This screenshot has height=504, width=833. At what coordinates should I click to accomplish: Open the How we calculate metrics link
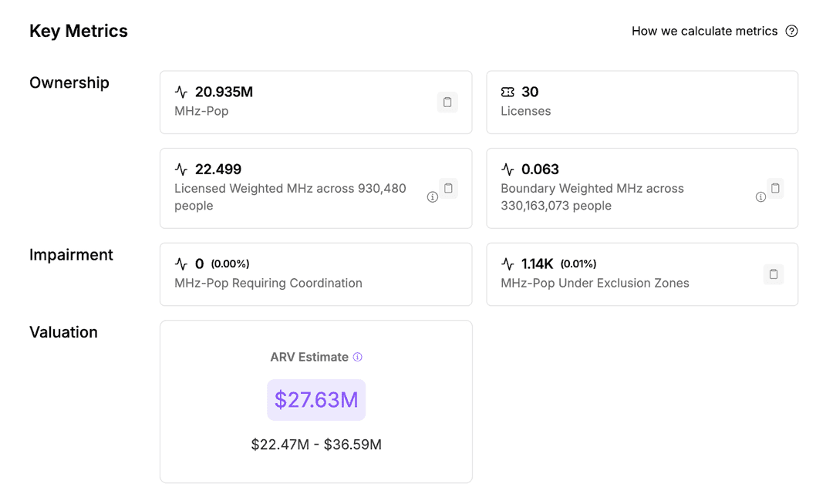click(704, 32)
